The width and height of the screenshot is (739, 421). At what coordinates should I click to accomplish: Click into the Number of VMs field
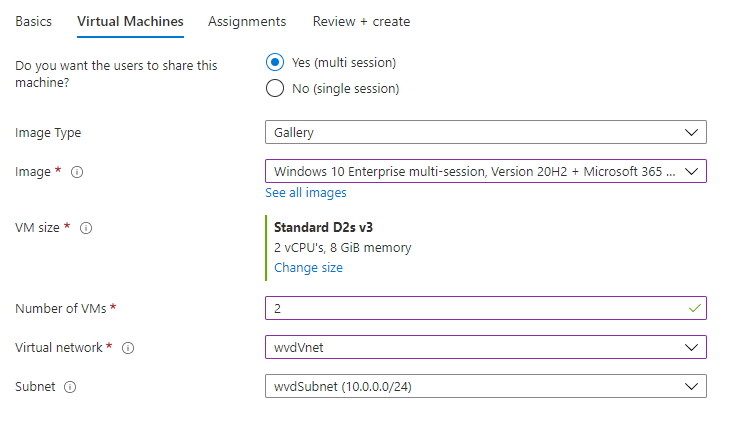tap(485, 308)
